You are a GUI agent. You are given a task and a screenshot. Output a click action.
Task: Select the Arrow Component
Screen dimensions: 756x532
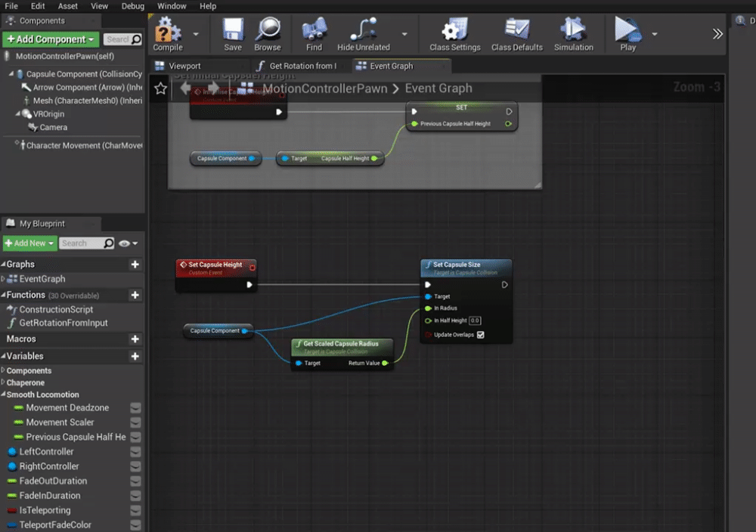coord(82,87)
